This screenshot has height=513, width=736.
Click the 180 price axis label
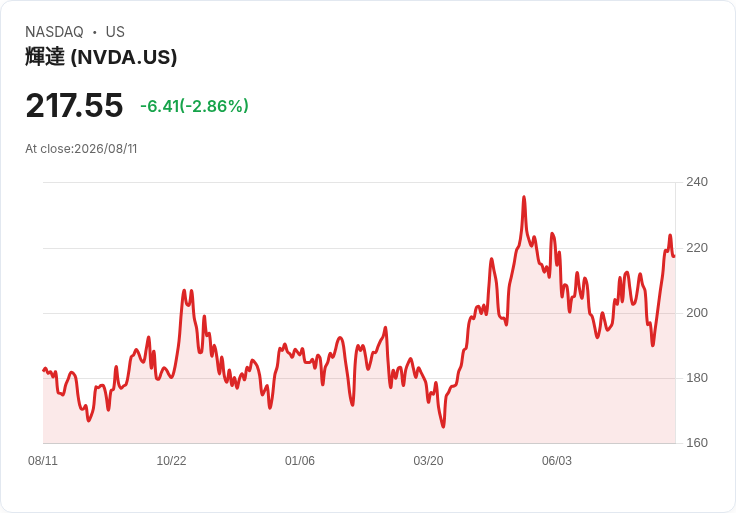tap(697, 378)
